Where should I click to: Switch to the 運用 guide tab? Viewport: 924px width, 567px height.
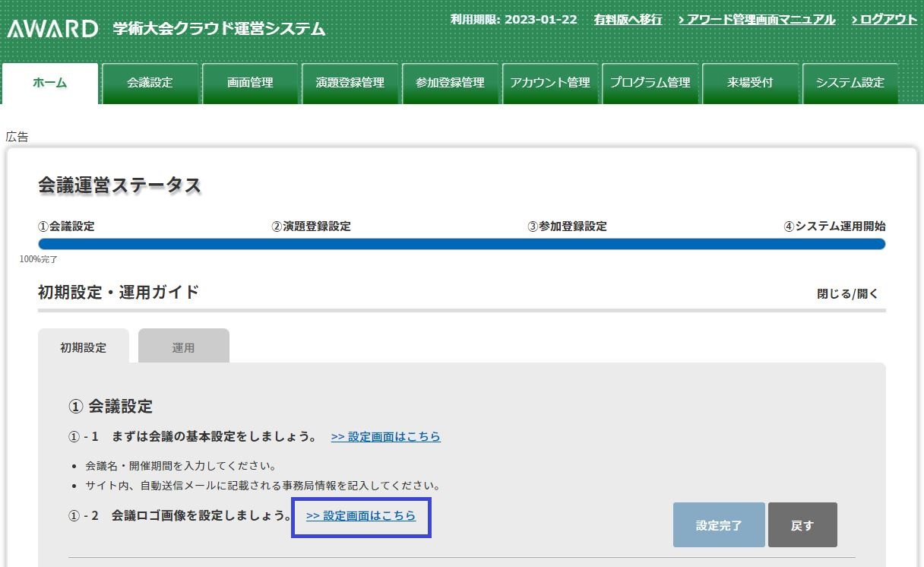[183, 347]
